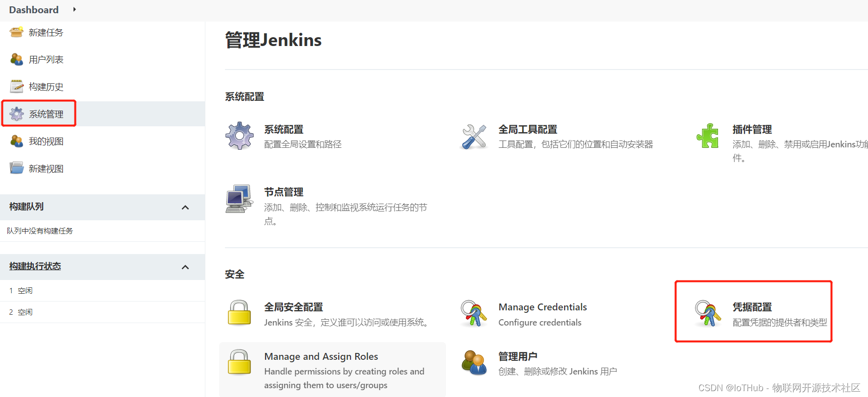Open 用户列表 in the sidebar
This screenshot has width=868, height=397.
click(x=46, y=60)
